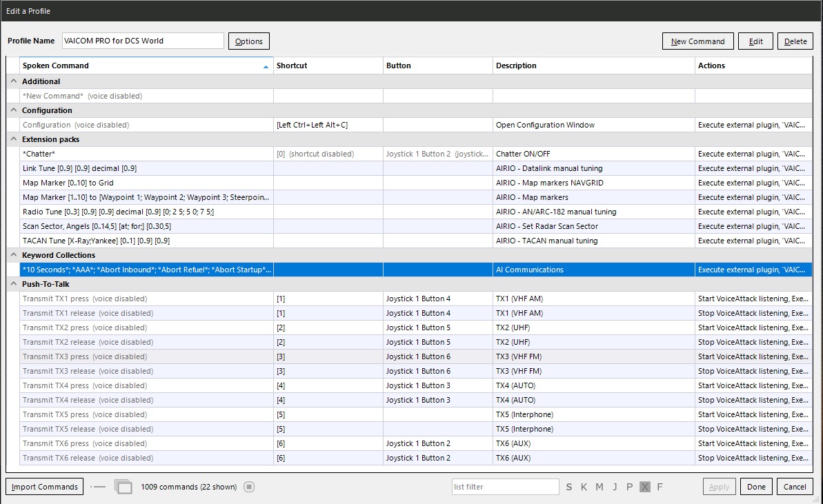823x504 pixels.
Task: Select Transmit TX1 release row
Action: click(x=416, y=313)
